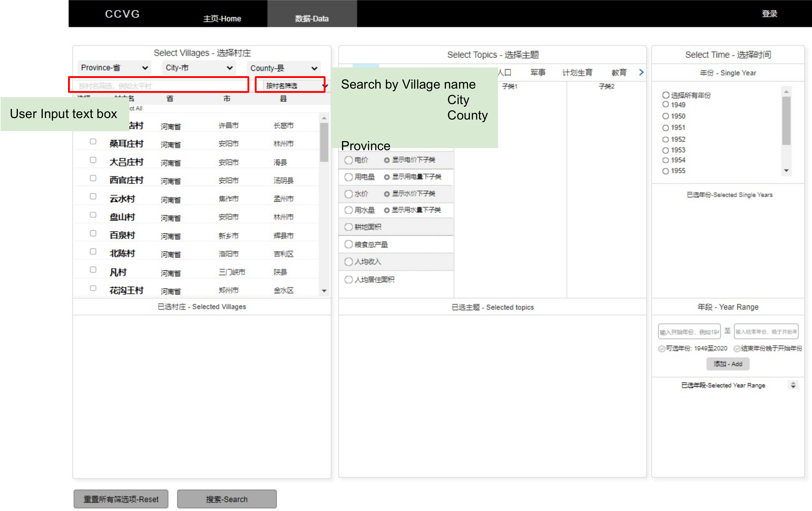Open the Province-省 dropdown
Image resolution: width=812 pixels, height=511 pixels.
[x=114, y=68]
